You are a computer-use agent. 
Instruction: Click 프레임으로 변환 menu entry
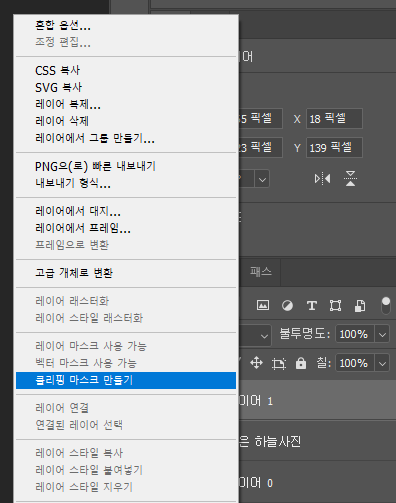pyautogui.click(x=126, y=245)
